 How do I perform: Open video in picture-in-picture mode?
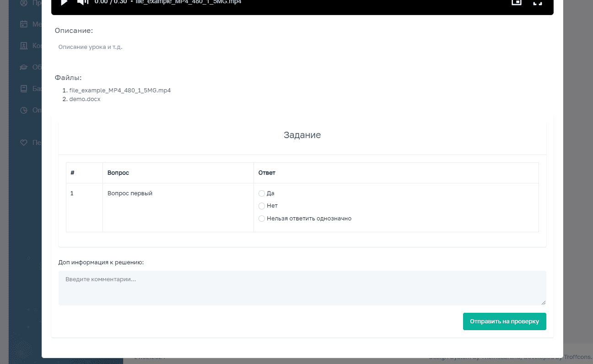tap(516, 2)
